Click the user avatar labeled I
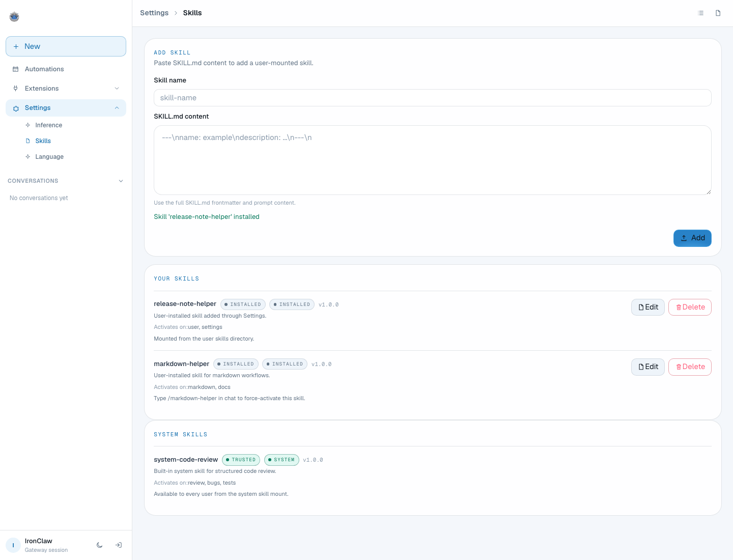Image resolution: width=733 pixels, height=560 pixels. coord(13,545)
